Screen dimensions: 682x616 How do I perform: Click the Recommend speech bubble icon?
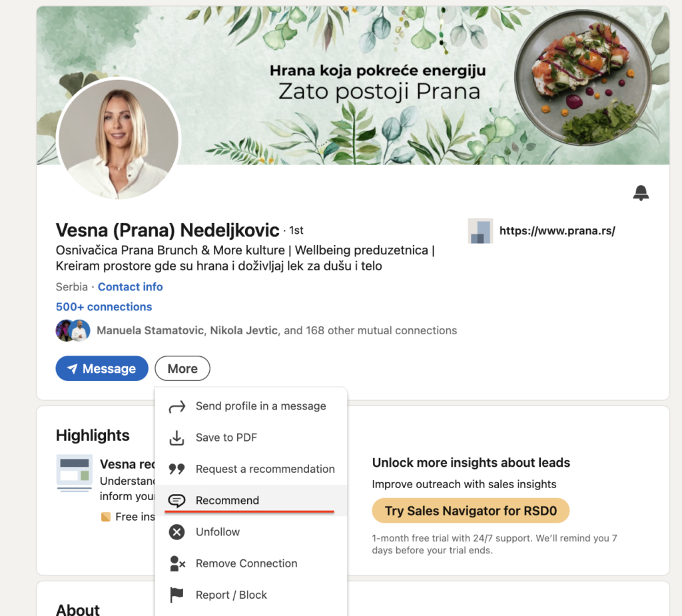(x=176, y=501)
